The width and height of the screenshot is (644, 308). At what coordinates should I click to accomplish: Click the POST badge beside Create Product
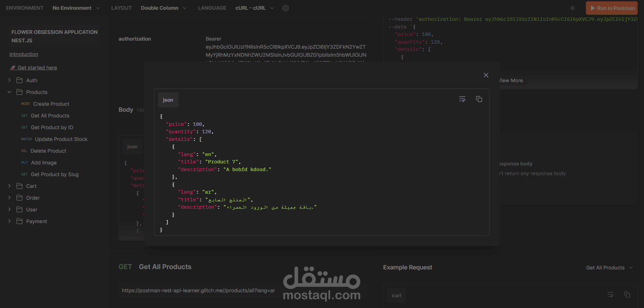pos(26,104)
